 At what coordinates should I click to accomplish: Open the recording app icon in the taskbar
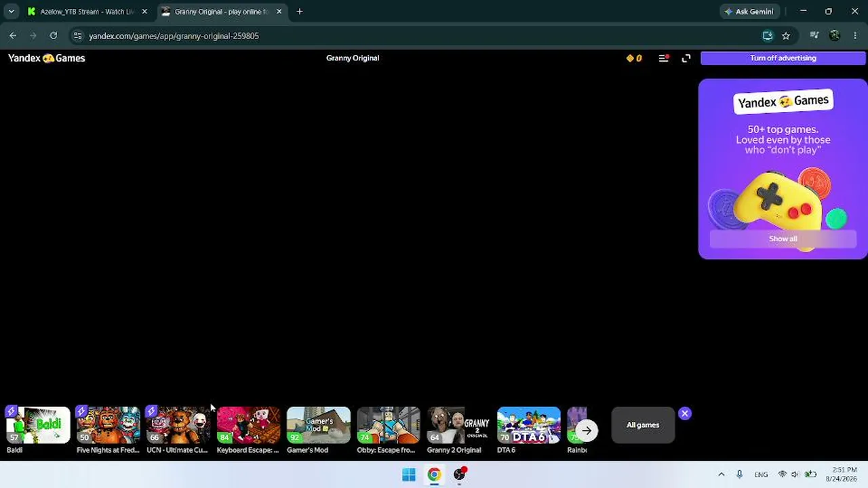(x=460, y=474)
